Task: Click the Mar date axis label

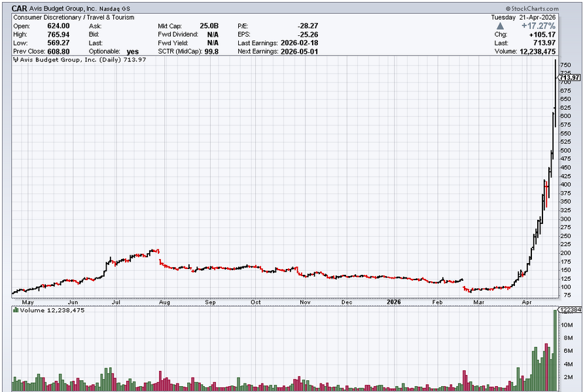Action: click(x=478, y=302)
